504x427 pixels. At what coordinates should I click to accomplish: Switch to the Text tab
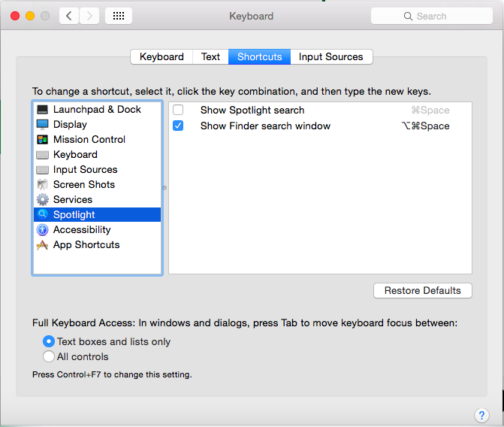[210, 57]
